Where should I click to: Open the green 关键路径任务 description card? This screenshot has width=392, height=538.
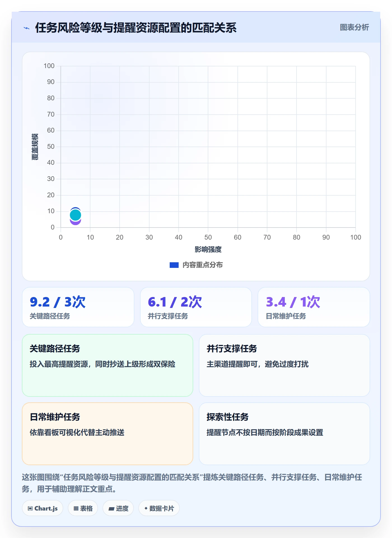click(x=108, y=365)
